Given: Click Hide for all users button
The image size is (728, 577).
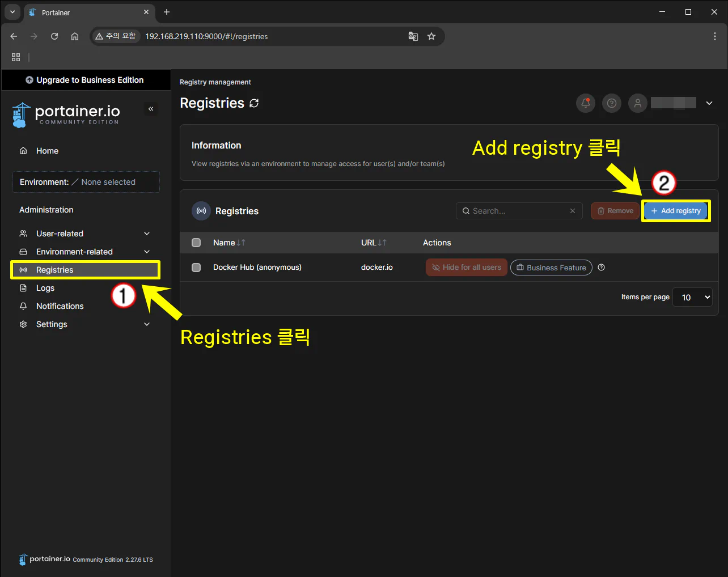Looking at the screenshot, I should point(467,268).
